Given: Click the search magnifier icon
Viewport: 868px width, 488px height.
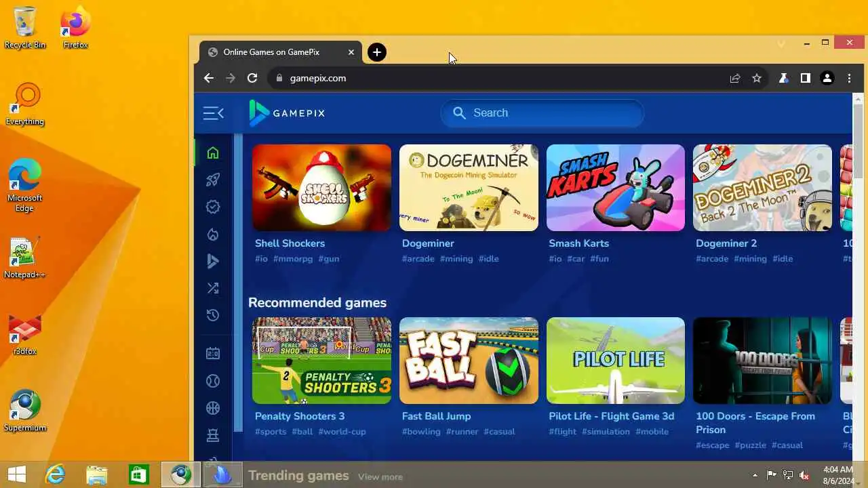Looking at the screenshot, I should 459,113.
